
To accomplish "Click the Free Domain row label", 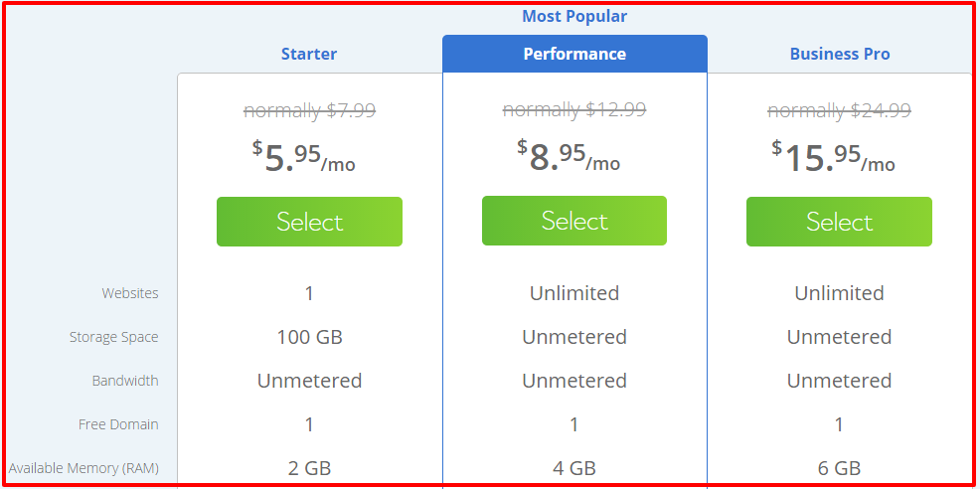I will pos(118,424).
